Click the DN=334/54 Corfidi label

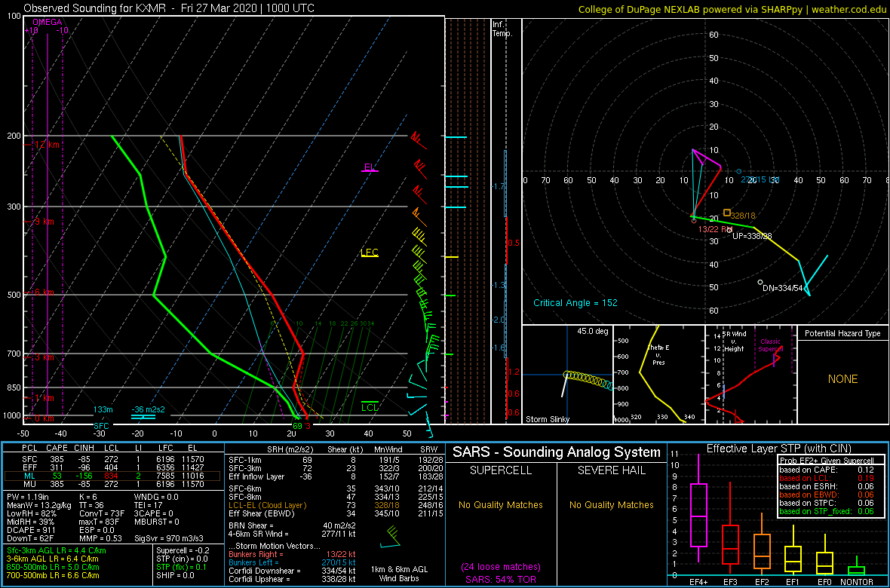pos(783,288)
